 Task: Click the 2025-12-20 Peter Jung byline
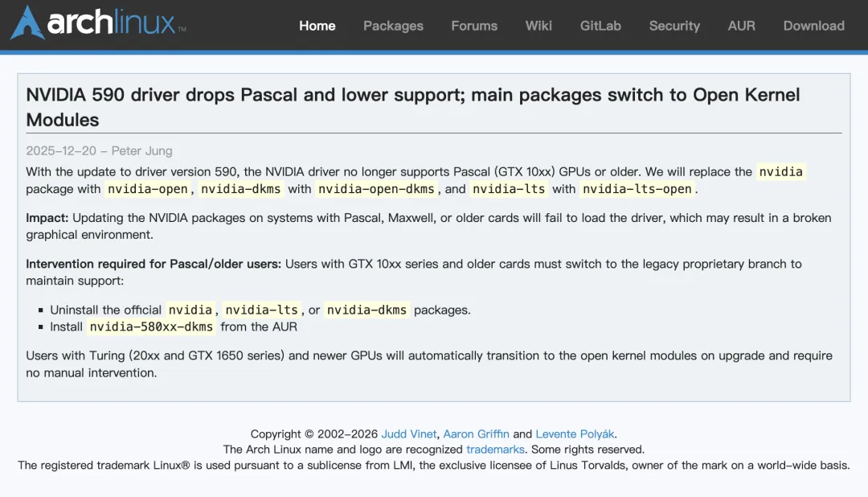click(x=99, y=150)
